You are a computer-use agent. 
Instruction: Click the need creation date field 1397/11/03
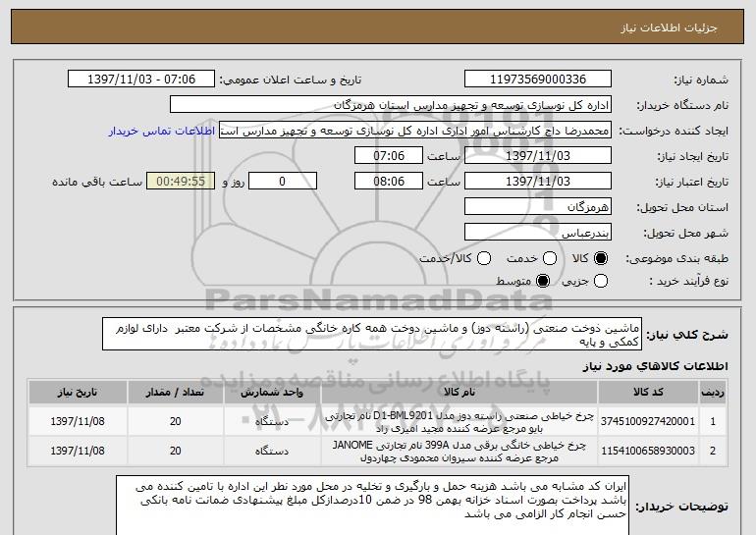[x=538, y=156]
